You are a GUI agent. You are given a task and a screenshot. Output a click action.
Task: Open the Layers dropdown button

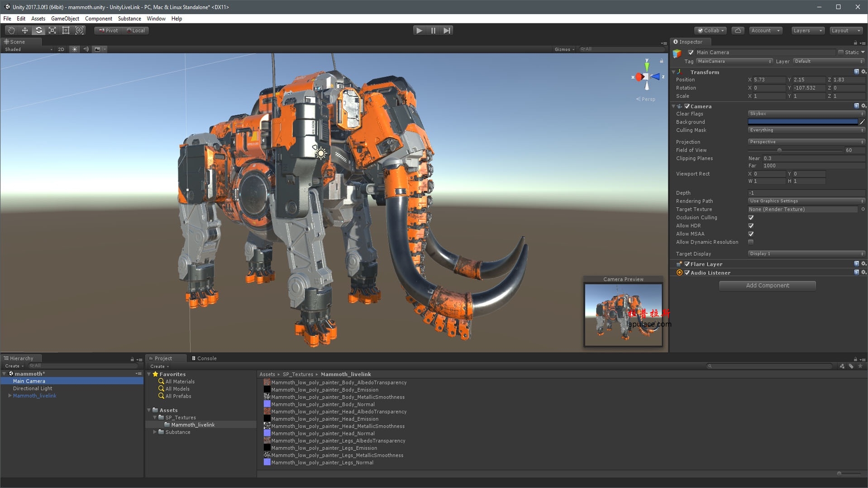(x=808, y=30)
